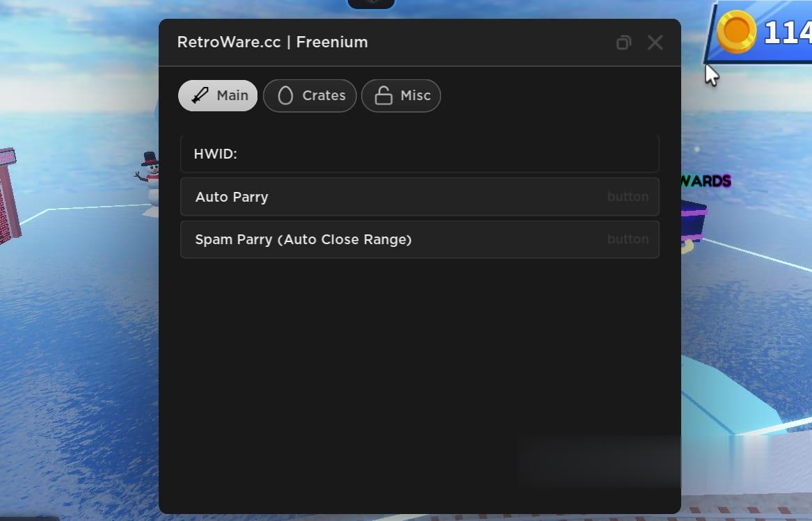This screenshot has height=521, width=812.
Task: Open the Crates tab
Action: click(x=324, y=95)
